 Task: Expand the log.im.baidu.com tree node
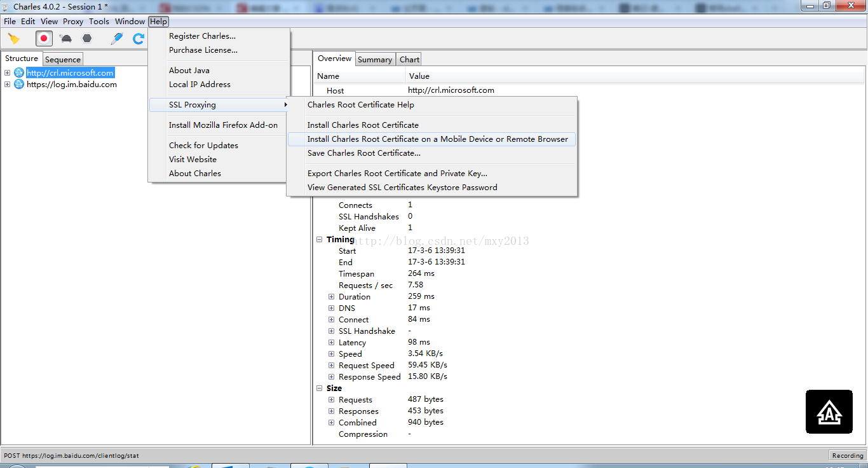7,85
